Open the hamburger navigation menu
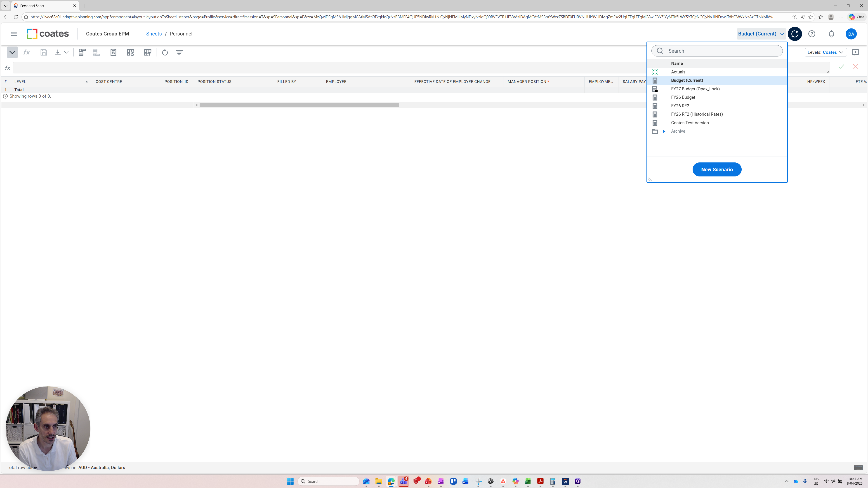Image resolution: width=868 pixels, height=488 pixels. point(14,34)
